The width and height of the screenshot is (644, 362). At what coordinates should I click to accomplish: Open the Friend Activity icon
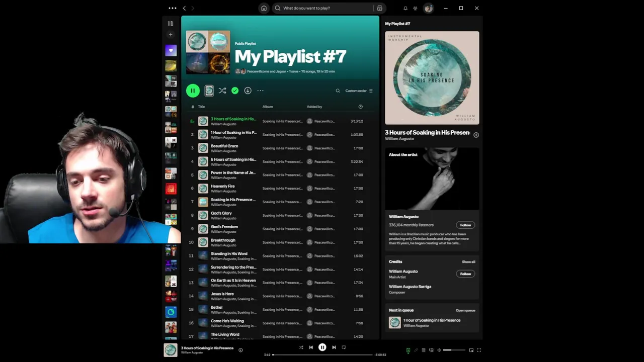[415, 8]
